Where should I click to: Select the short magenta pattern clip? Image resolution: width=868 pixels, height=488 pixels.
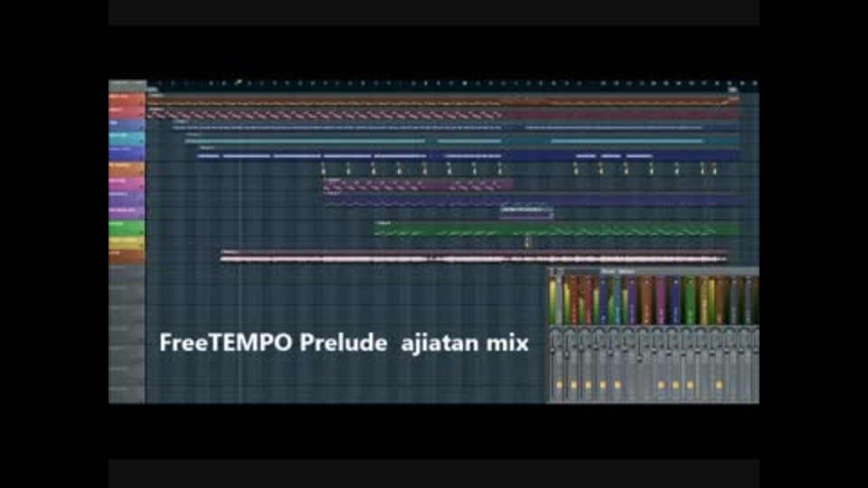(x=419, y=184)
